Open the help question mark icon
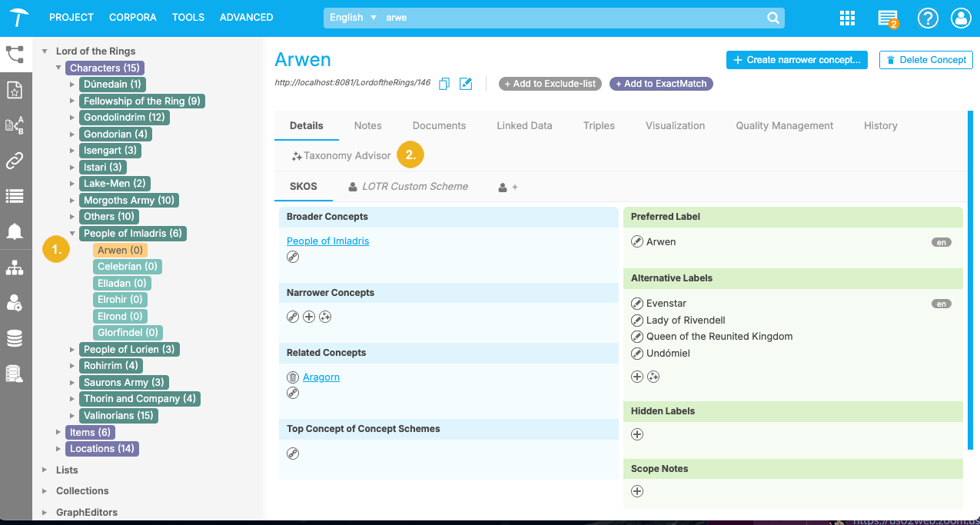The image size is (980, 525). (x=928, y=18)
